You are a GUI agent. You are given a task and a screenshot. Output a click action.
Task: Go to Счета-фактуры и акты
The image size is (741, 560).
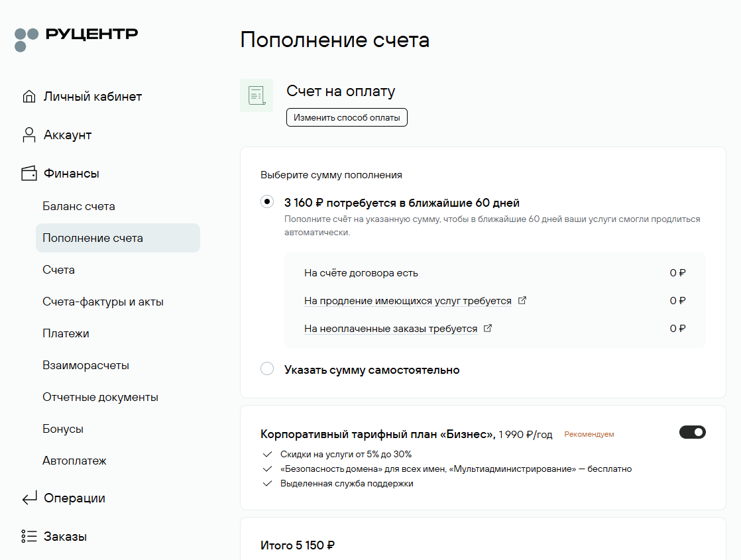pyautogui.click(x=103, y=302)
